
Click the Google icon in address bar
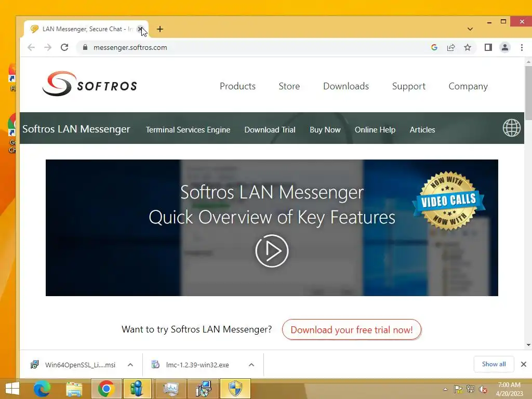(434, 47)
